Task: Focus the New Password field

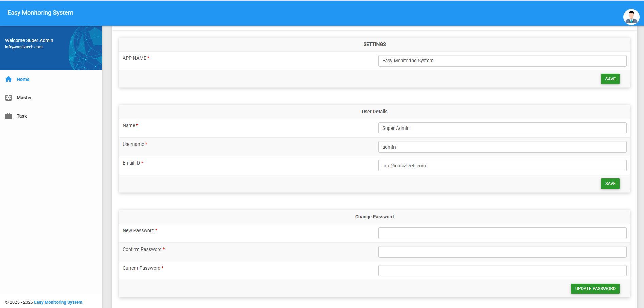Action: coord(502,233)
